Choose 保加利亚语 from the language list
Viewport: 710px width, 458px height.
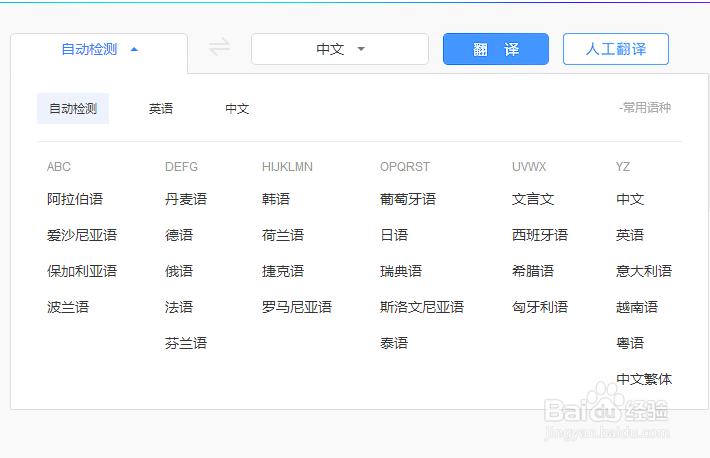point(82,271)
